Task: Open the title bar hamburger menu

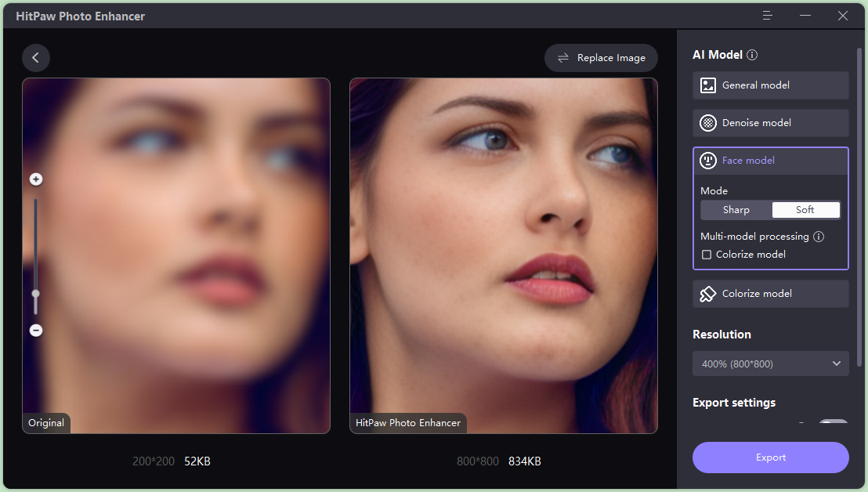Action: click(x=767, y=16)
